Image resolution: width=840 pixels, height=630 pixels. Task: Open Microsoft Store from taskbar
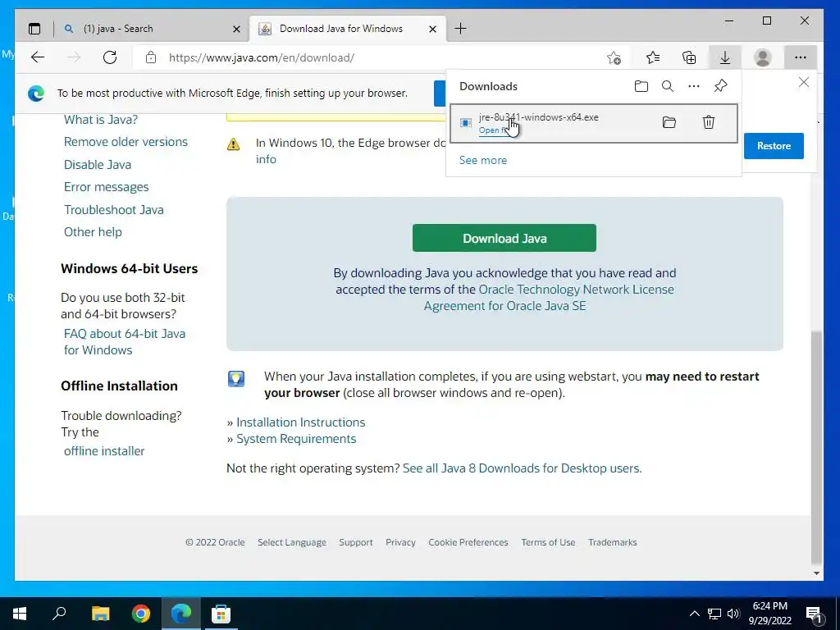[221, 614]
